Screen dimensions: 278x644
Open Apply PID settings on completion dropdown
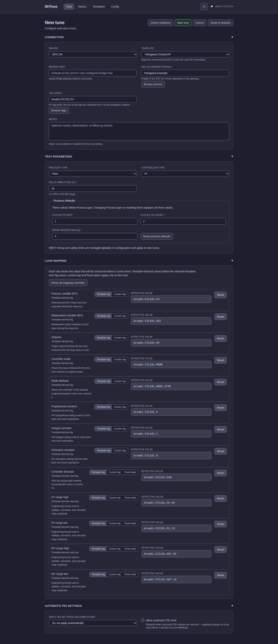coord(93,623)
